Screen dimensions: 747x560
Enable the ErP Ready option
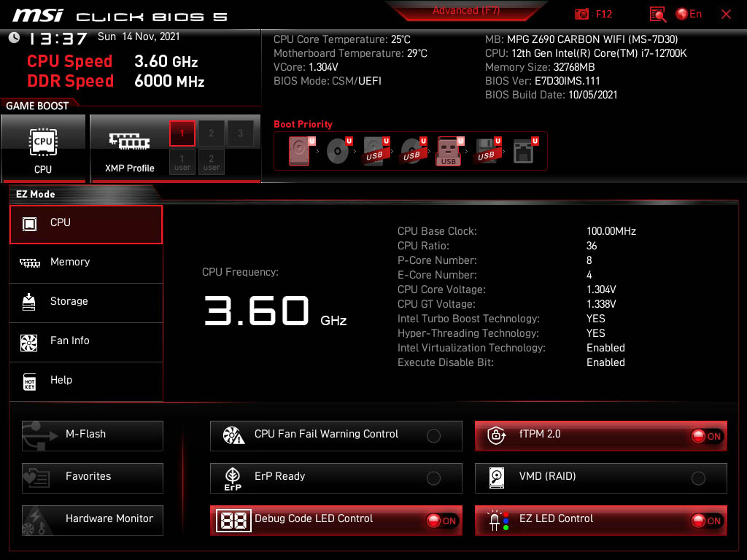433,478
